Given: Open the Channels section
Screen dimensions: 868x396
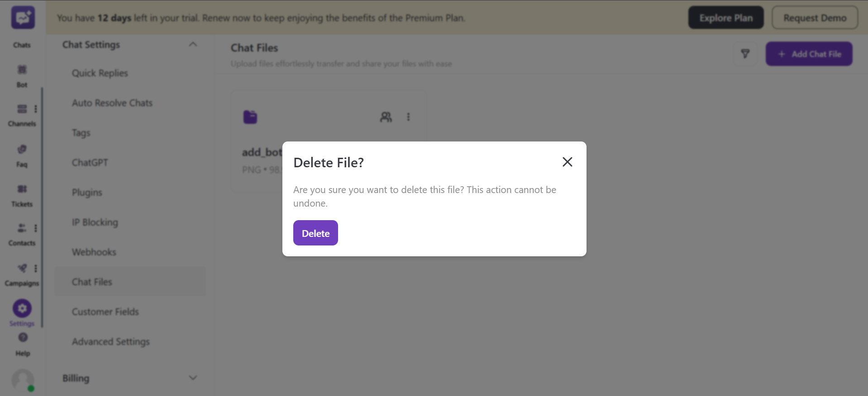Looking at the screenshot, I should [x=22, y=110].
